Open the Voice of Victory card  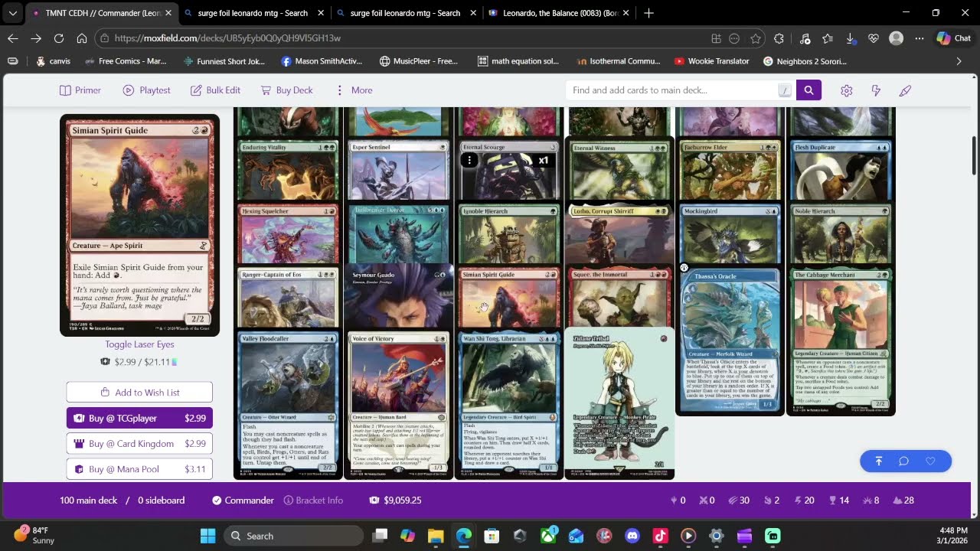[398, 406]
